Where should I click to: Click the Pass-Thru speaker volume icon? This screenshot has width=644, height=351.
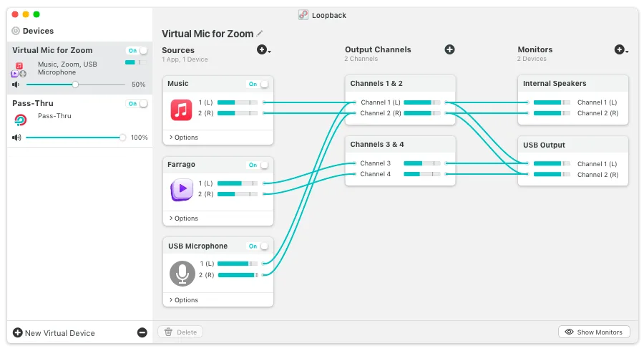(16, 138)
